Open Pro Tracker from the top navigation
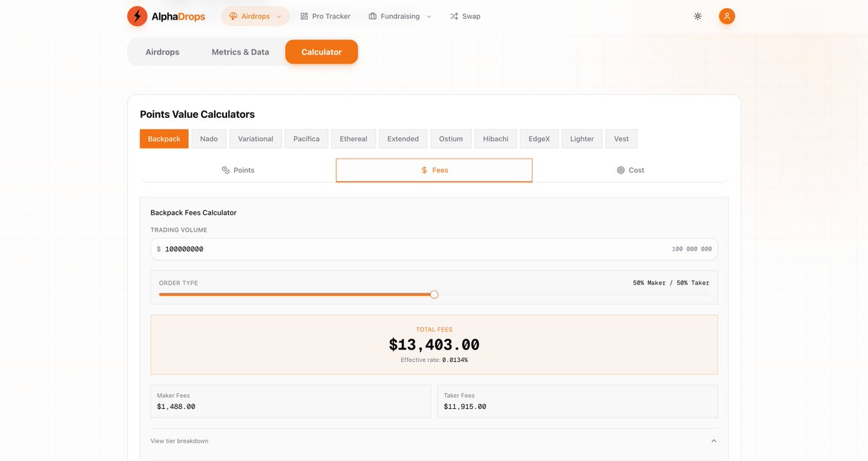Screen dimensions: 868x461 pos(325,16)
